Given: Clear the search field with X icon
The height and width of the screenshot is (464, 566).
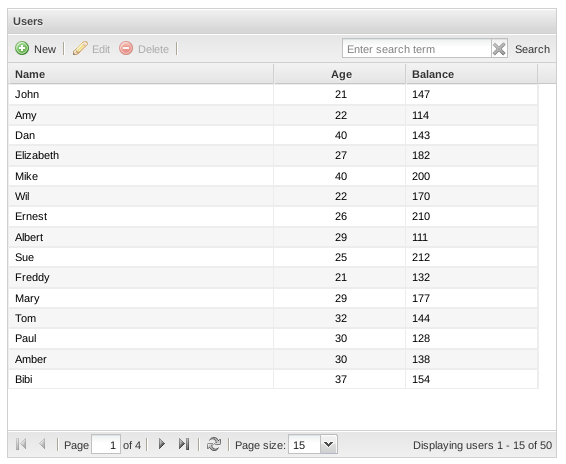Looking at the screenshot, I should click(499, 49).
